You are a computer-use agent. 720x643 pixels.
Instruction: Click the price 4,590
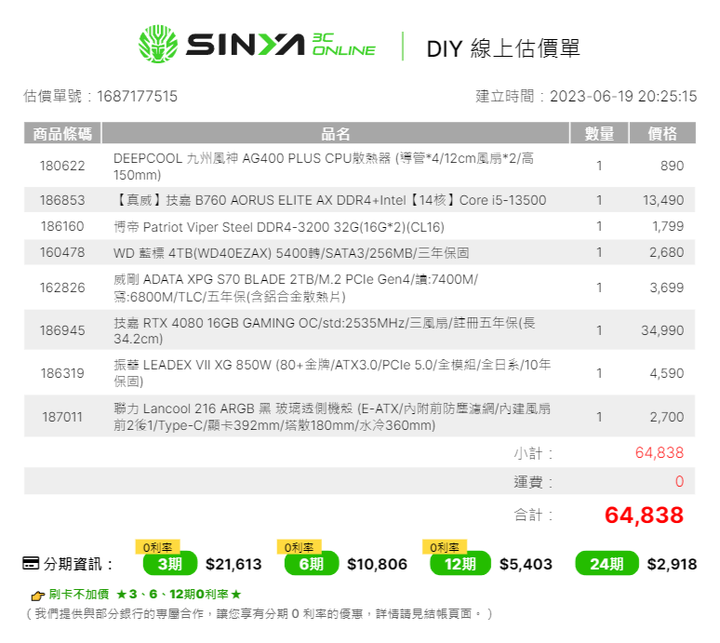coord(667,373)
